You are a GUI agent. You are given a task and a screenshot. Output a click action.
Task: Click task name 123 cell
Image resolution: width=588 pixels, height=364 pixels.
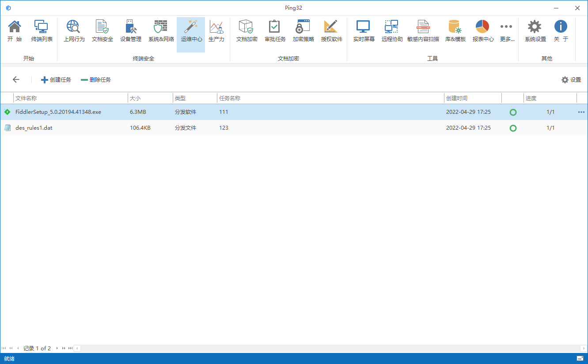[x=224, y=128]
